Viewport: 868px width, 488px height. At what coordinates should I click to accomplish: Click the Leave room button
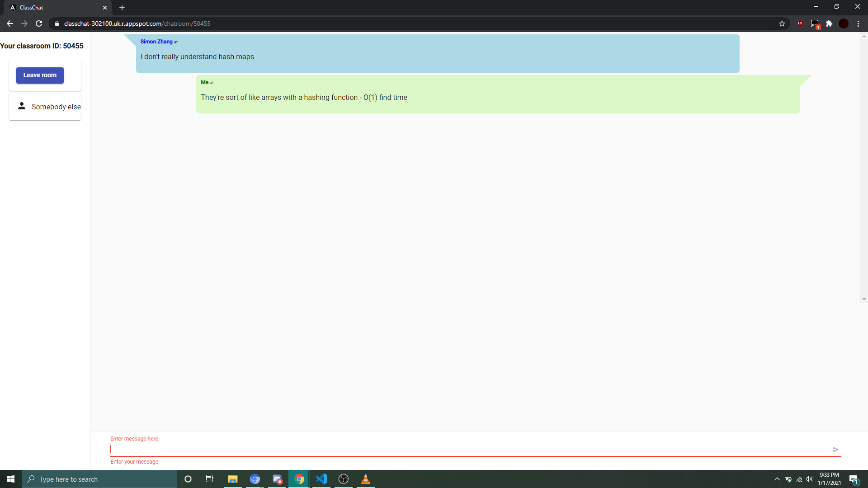(40, 75)
